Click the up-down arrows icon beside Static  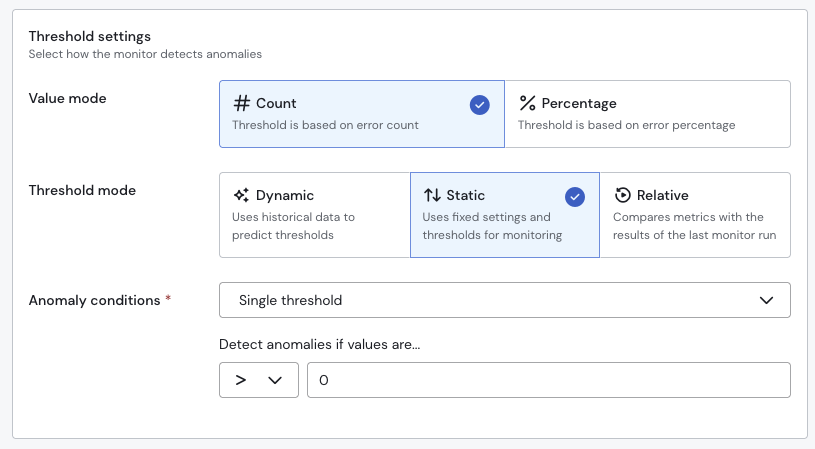(432, 195)
